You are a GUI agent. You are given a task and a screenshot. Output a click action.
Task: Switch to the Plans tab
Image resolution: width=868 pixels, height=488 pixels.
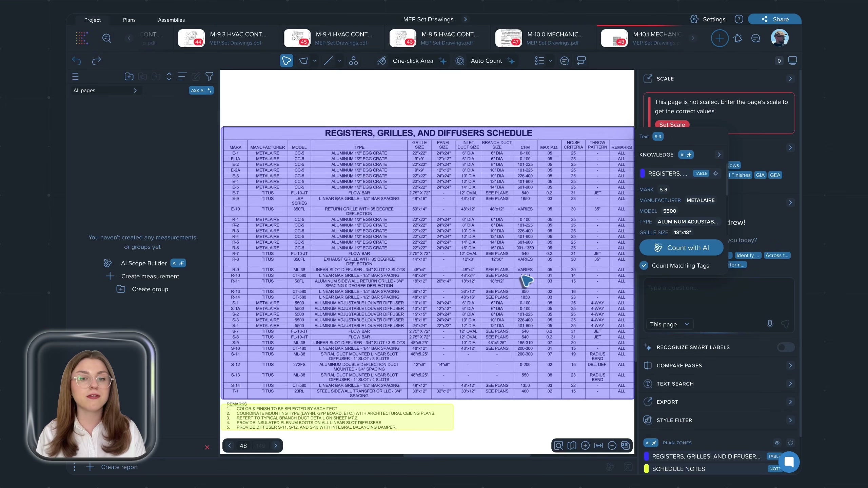click(x=129, y=20)
